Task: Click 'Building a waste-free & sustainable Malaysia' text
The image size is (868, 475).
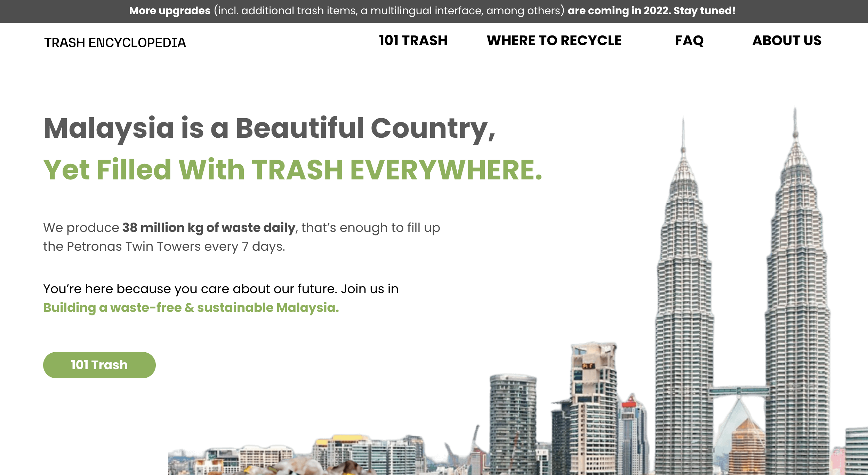Action: point(191,308)
